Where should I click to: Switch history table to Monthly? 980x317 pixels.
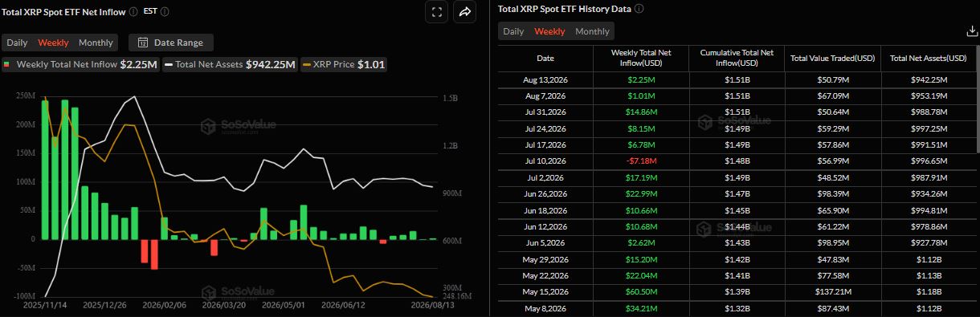592,31
